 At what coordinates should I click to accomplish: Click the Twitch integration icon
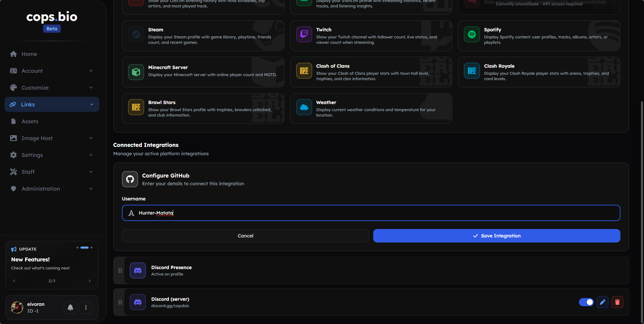pyautogui.click(x=304, y=35)
